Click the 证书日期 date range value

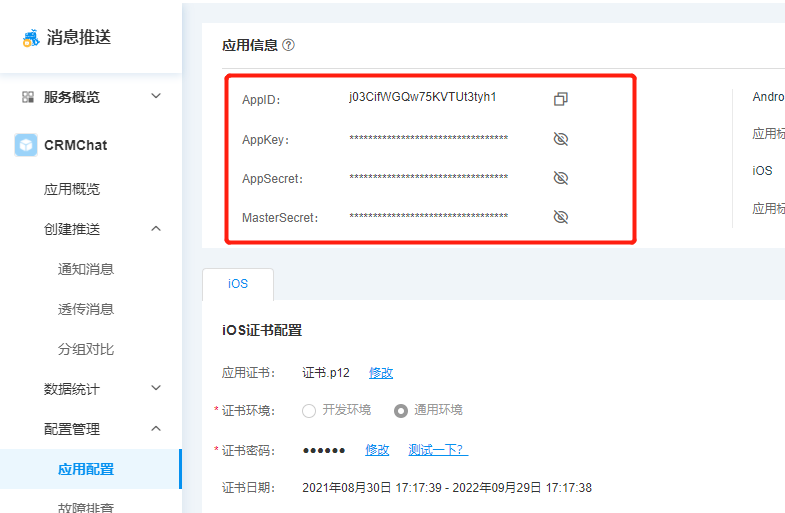click(x=447, y=488)
